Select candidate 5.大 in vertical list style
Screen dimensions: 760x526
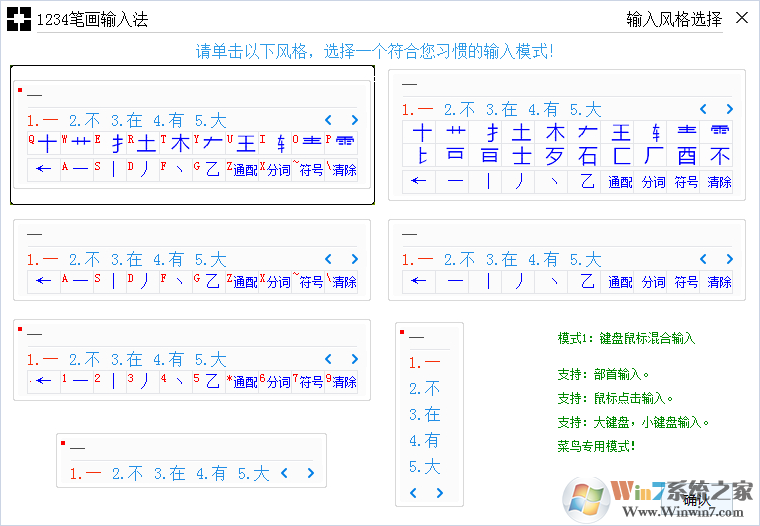coord(425,467)
